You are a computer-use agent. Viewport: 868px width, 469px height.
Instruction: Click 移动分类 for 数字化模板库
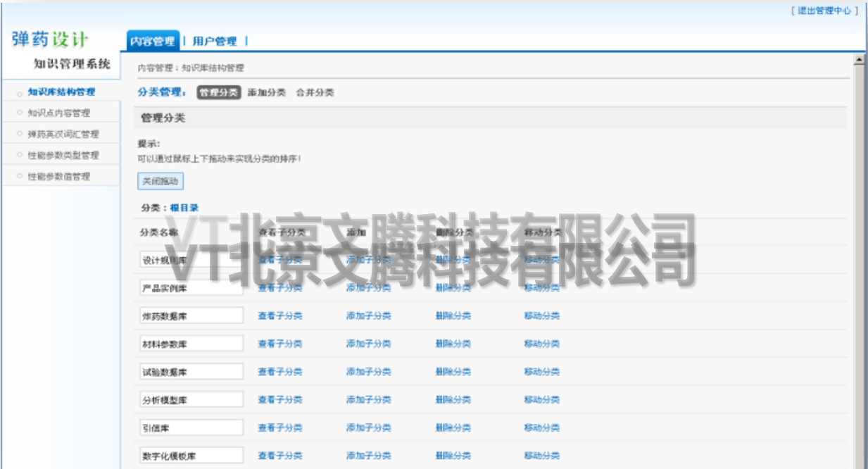(x=542, y=456)
